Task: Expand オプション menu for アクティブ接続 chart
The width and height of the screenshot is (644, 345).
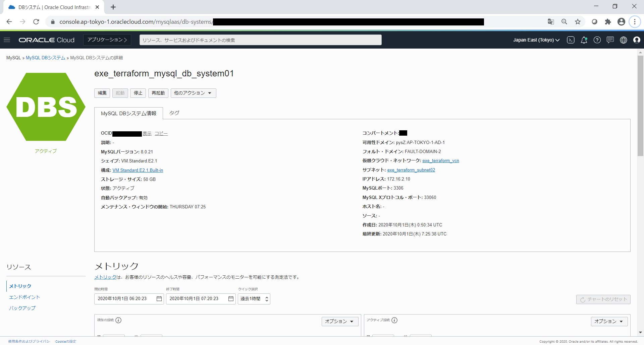Action: pos(609,322)
